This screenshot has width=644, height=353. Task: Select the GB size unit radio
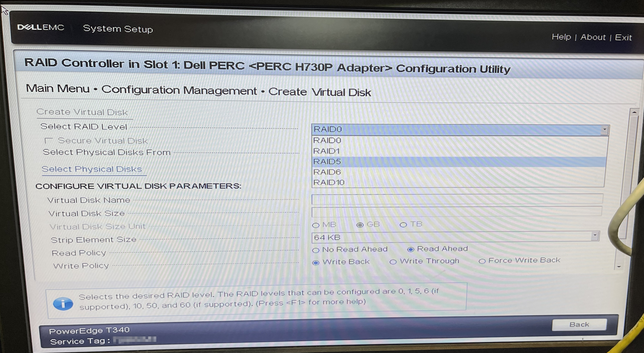[x=360, y=225]
